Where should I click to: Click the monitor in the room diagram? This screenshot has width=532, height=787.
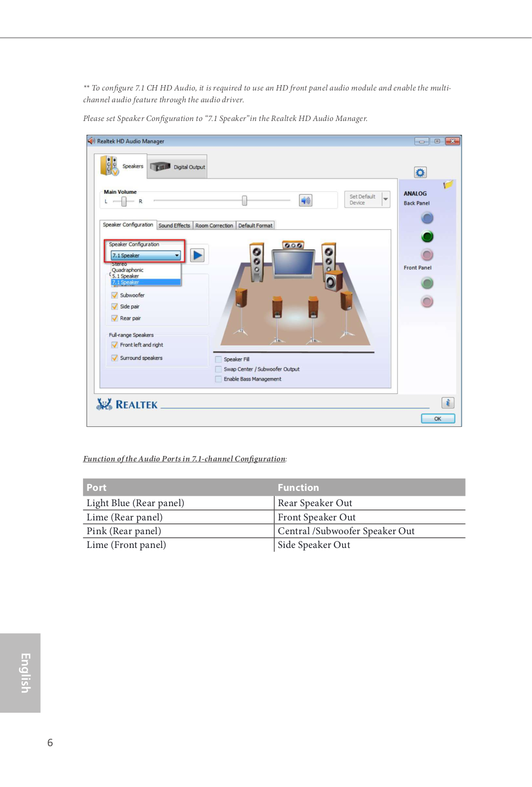click(294, 264)
